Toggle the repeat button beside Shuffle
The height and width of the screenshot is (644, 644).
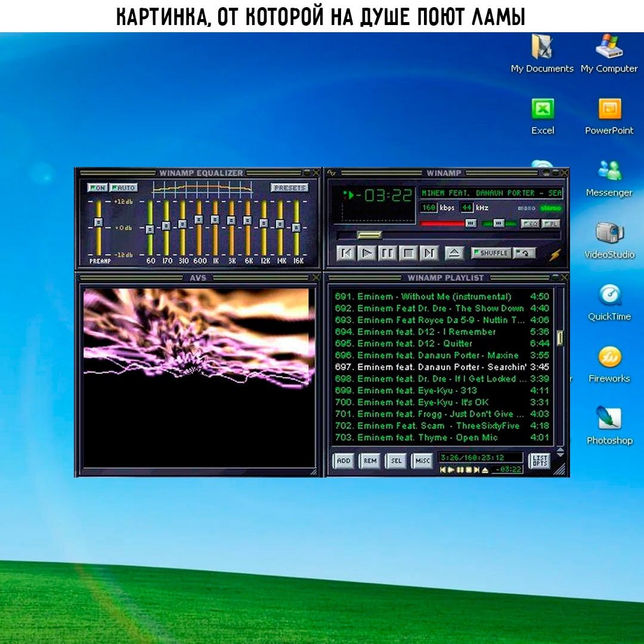(524, 253)
